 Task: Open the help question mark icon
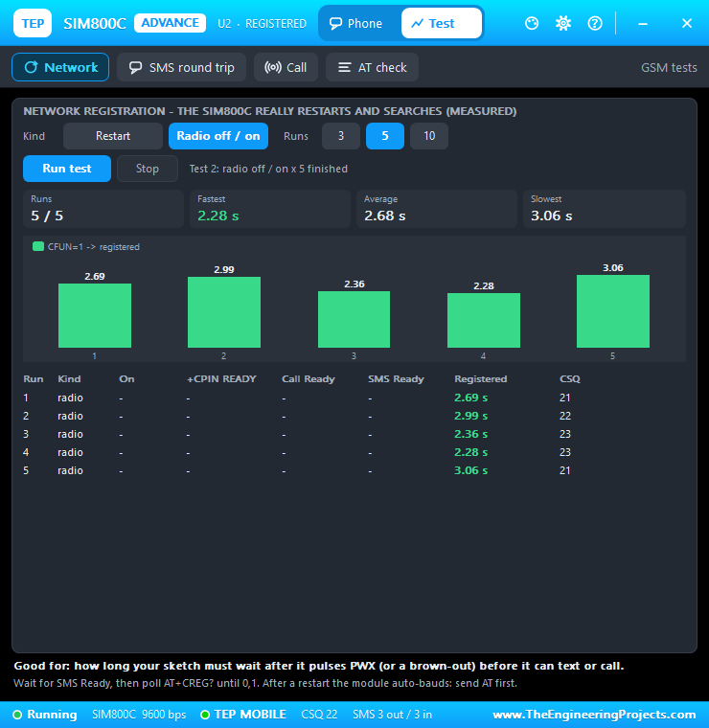[x=595, y=23]
